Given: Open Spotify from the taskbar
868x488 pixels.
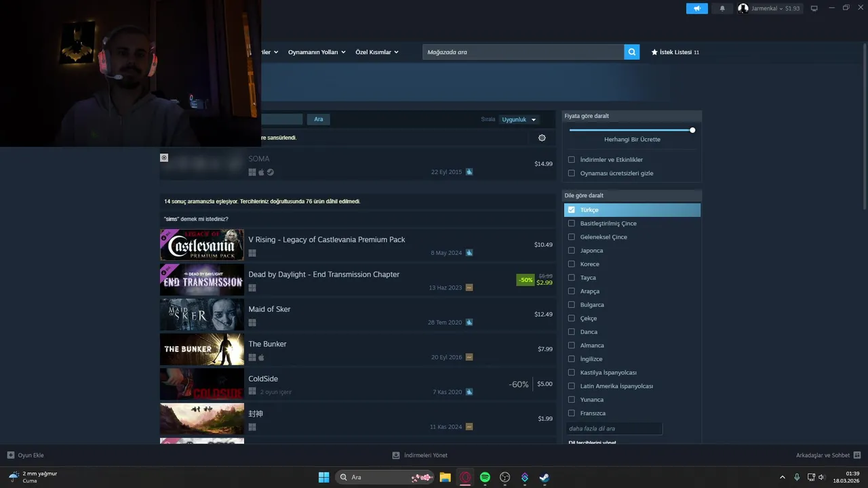Looking at the screenshot, I should (x=485, y=477).
